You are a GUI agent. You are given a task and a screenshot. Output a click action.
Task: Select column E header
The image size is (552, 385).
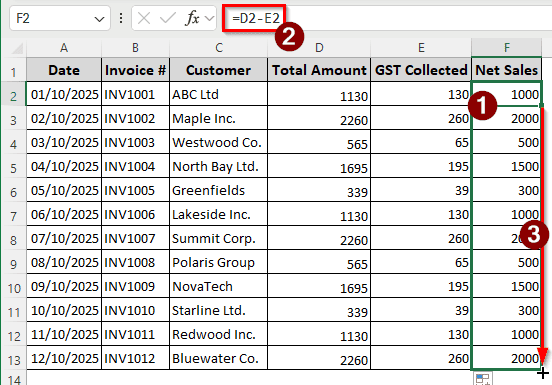pos(421,48)
